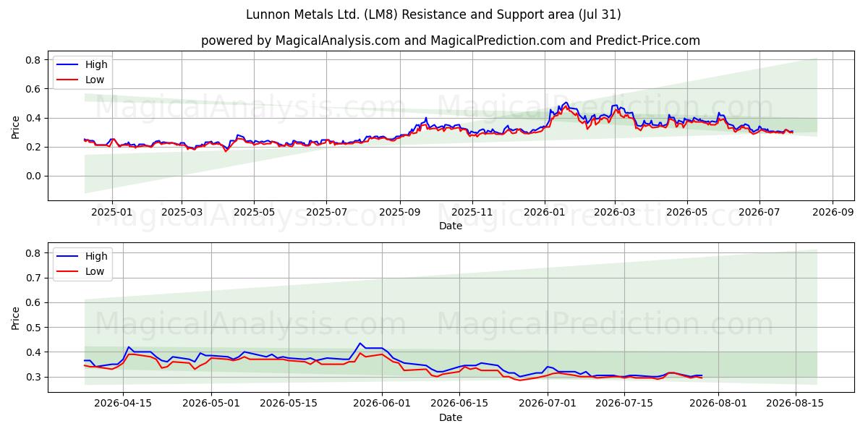Click the '2026-08-15' tick label on bottom chart
The image size is (868, 434).
[796, 404]
